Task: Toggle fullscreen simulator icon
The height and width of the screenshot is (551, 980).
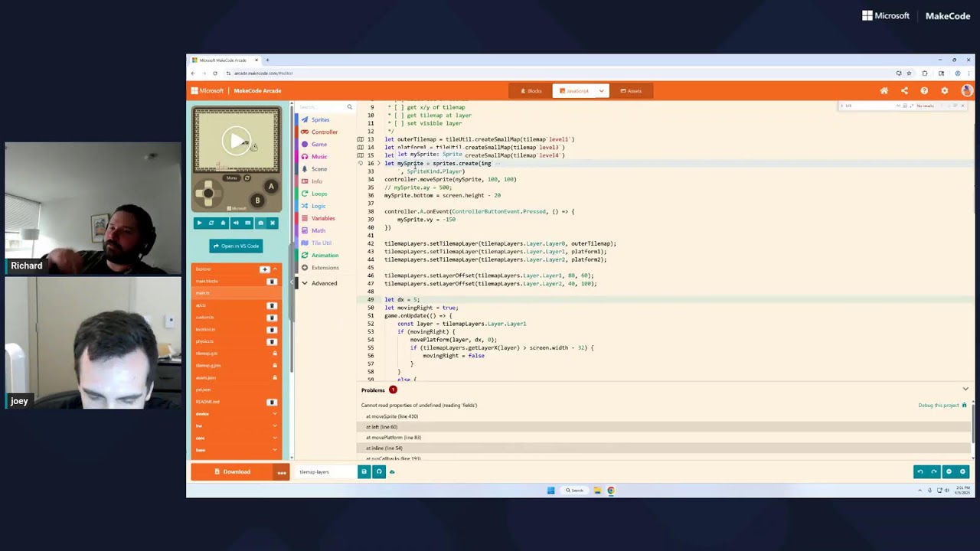Action: click(273, 223)
